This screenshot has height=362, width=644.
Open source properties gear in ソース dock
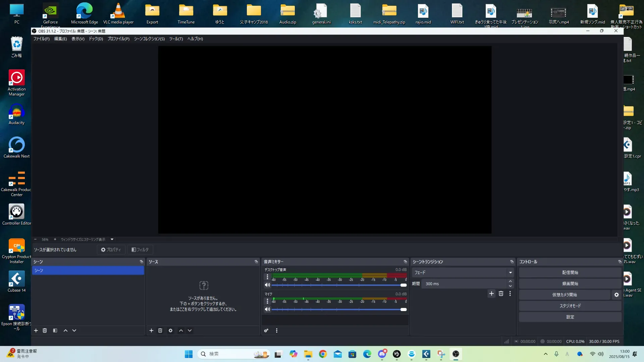[x=170, y=330]
